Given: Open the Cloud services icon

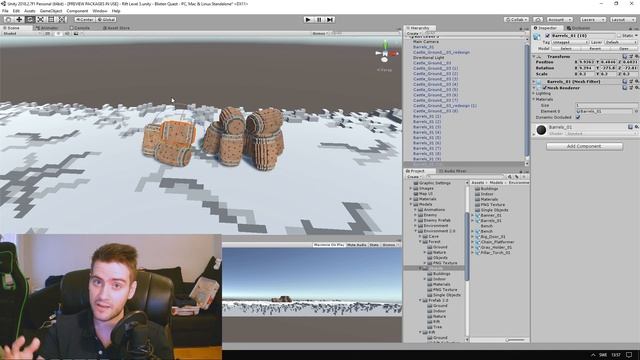Looking at the screenshot, I should (538, 20).
